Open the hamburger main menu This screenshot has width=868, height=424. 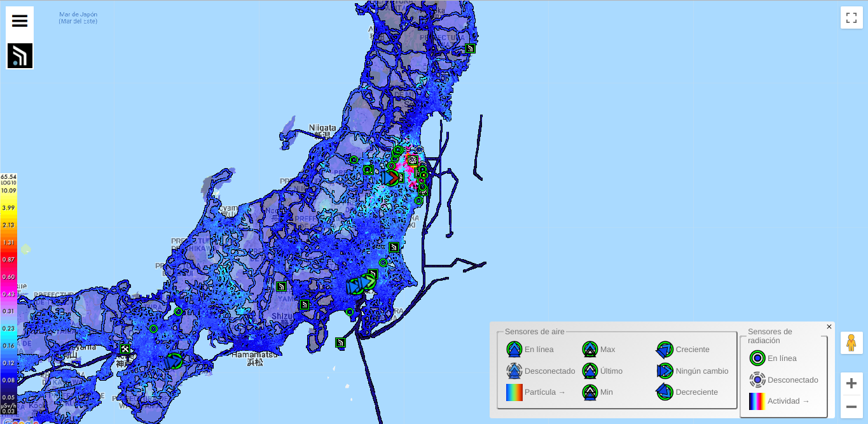[x=20, y=20]
